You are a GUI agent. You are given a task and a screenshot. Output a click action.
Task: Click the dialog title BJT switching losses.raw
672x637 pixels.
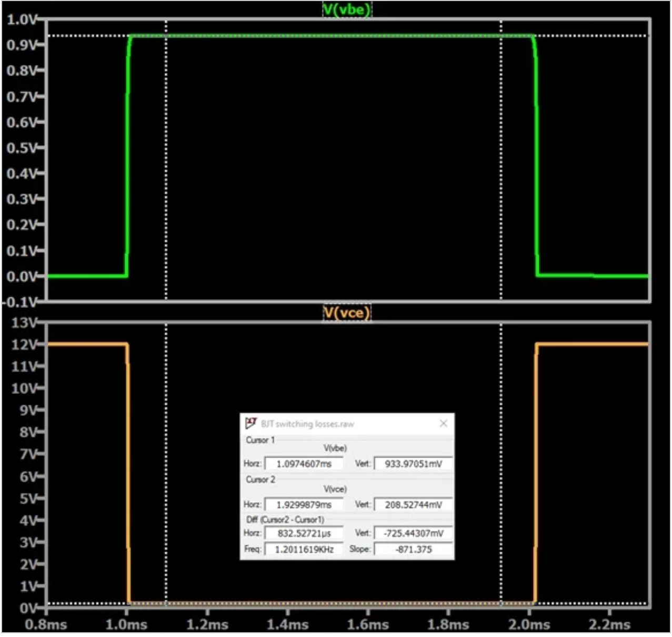[307, 424]
